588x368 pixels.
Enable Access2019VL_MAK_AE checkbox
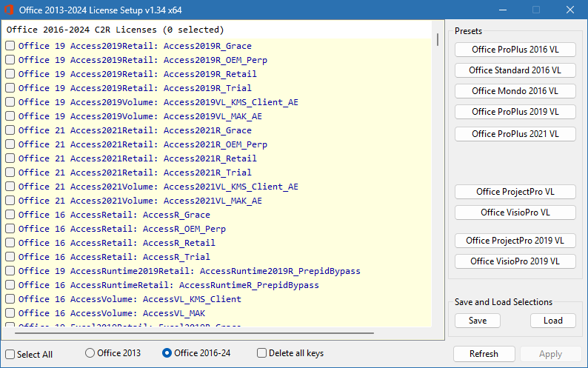coord(10,116)
